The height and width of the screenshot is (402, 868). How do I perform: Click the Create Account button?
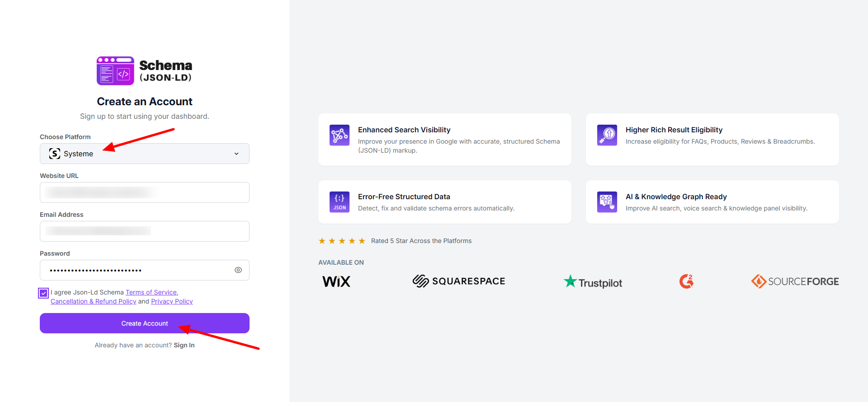pos(145,323)
